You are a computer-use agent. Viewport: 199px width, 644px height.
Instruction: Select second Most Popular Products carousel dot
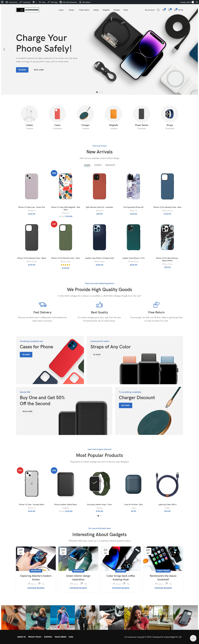pos(101,516)
